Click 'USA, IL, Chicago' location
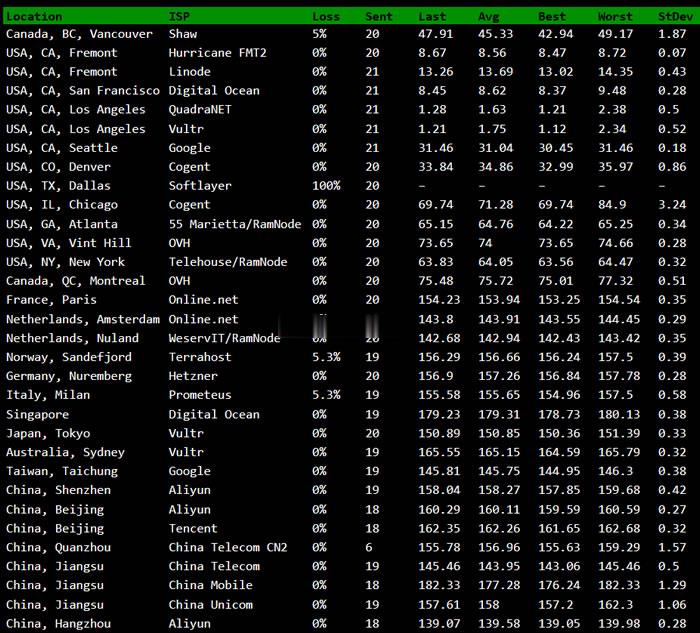The width and height of the screenshot is (700, 633). click(x=62, y=205)
